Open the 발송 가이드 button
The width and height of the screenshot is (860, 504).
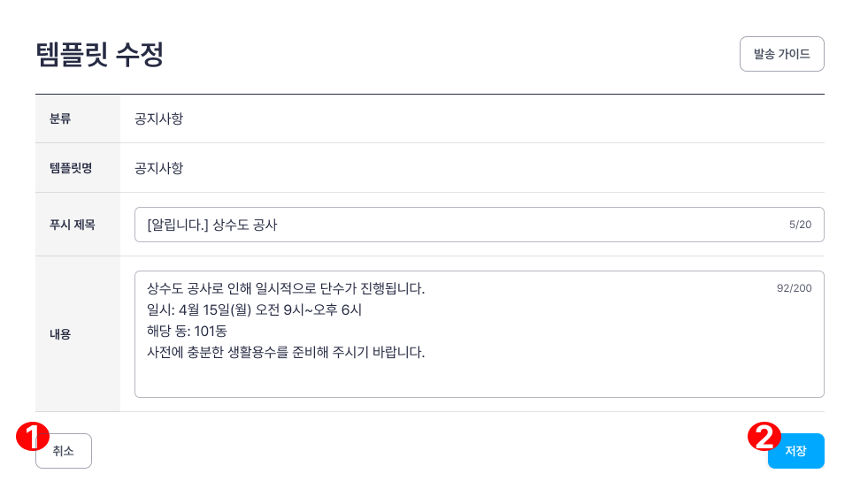tap(781, 54)
